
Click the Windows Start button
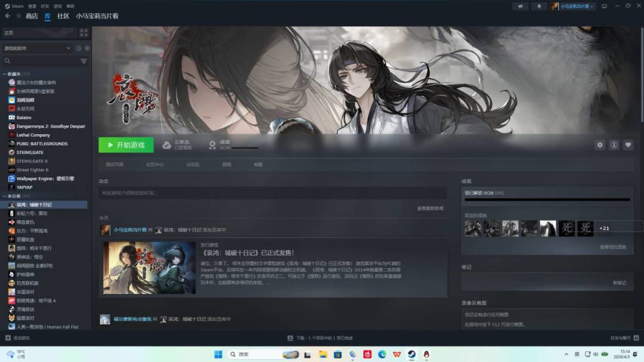click(x=218, y=354)
